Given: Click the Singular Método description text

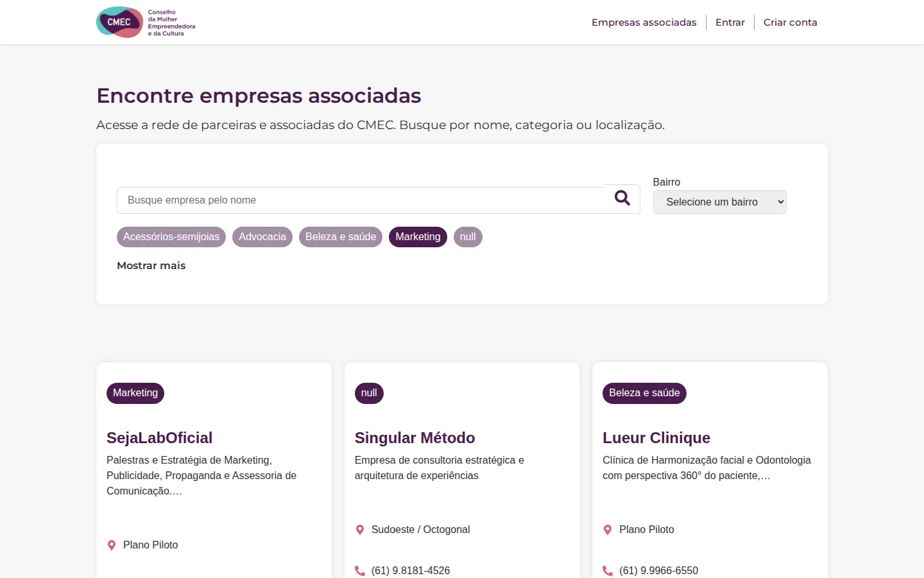Looking at the screenshot, I should point(440,468).
